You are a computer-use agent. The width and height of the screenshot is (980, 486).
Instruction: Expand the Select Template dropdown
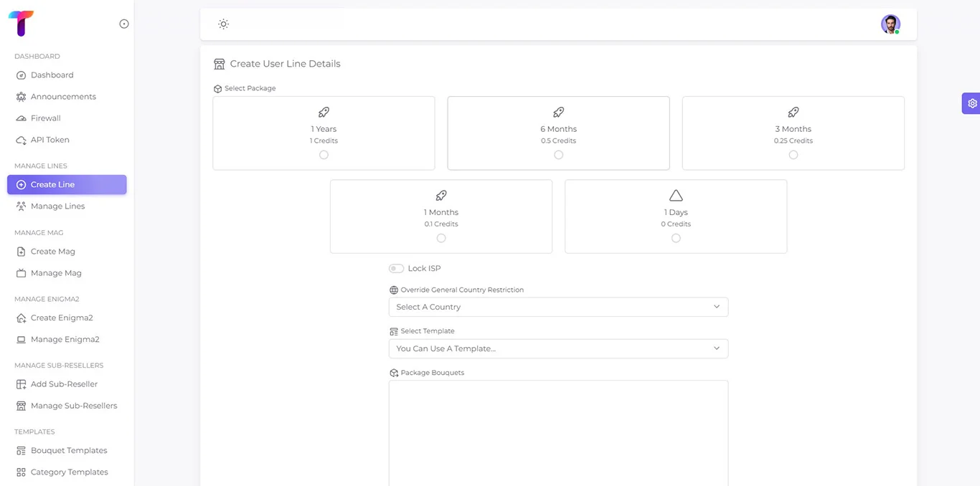point(558,348)
